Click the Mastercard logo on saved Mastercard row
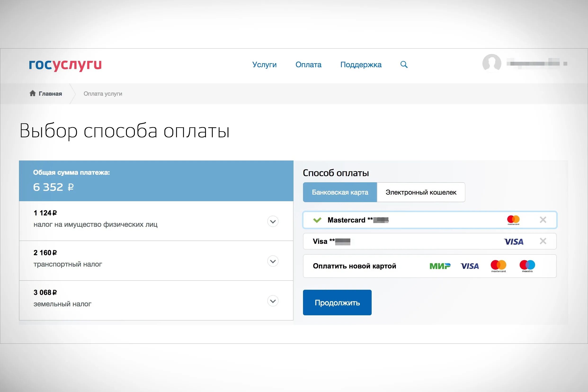This screenshot has width=588, height=392. pos(513,220)
